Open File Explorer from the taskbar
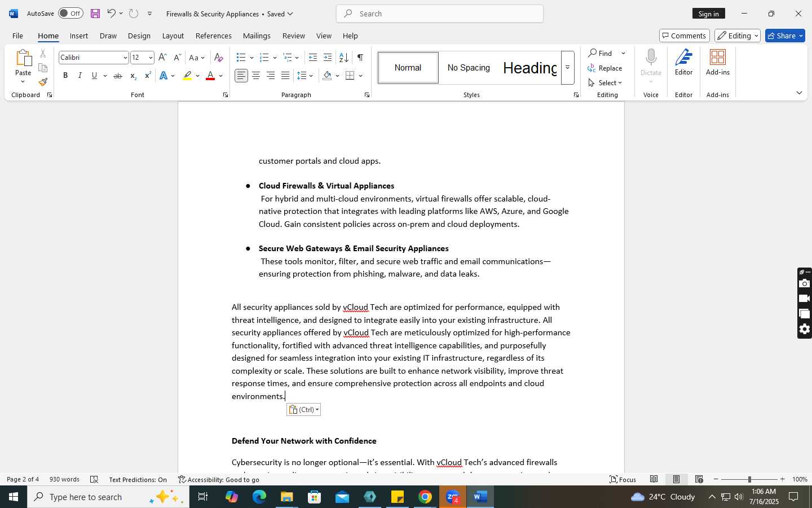Screen dimensions: 812x508 [x=286, y=497]
